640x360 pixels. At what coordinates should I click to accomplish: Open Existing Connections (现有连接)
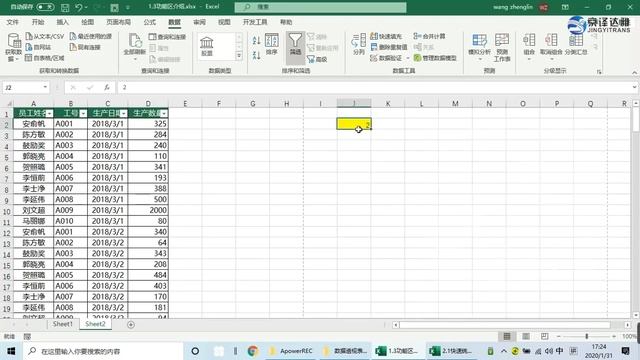click(x=85, y=47)
